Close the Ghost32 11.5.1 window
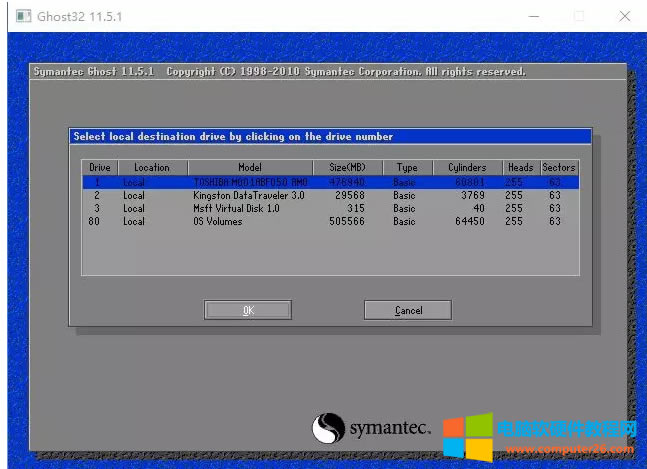 coord(624,17)
